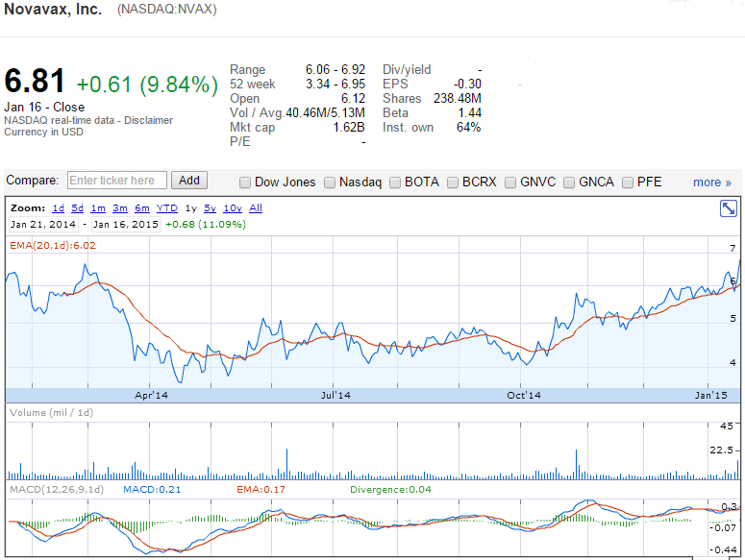The image size is (745, 560).
Task: Click the 52 week range 3.34 - 6.95
Action: (335, 84)
